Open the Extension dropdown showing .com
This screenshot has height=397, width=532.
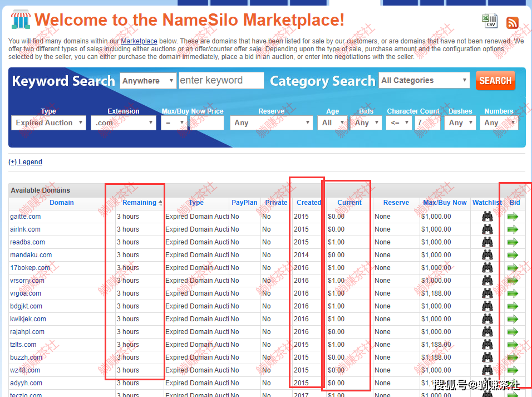click(x=124, y=122)
